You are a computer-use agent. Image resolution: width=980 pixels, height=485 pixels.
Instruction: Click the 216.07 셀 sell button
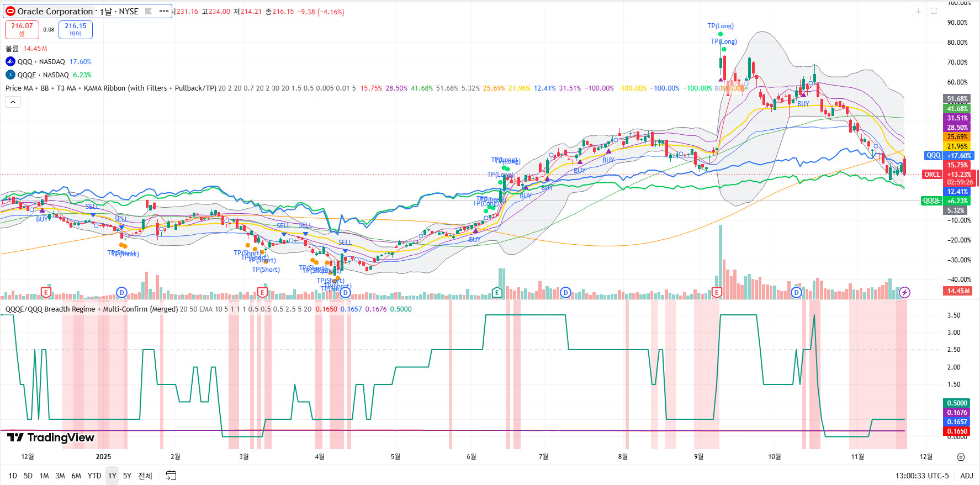coord(22,29)
